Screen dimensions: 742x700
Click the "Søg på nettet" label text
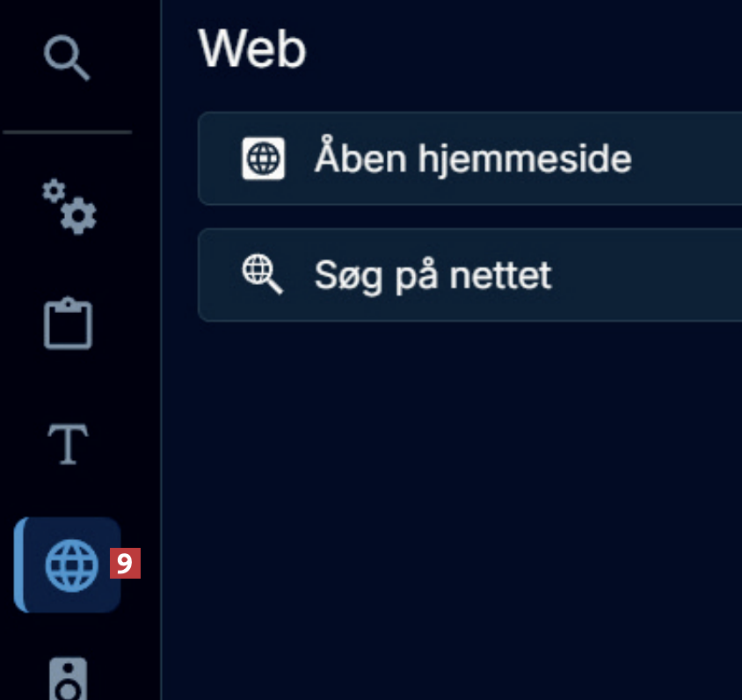click(433, 275)
